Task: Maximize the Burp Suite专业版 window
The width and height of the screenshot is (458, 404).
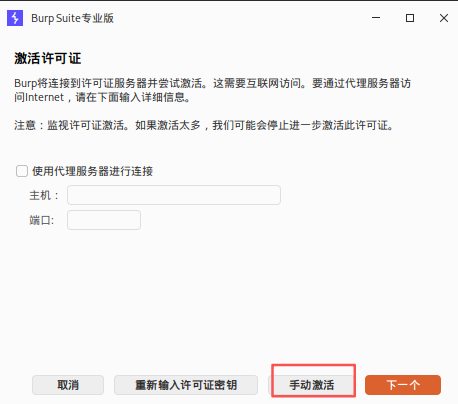Action: tap(410, 18)
